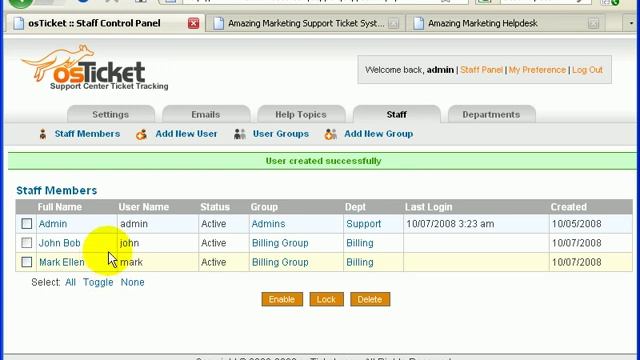Screen dimensions: 640x360
Task: Open Billing department link in John Bob row
Action: [360, 243]
